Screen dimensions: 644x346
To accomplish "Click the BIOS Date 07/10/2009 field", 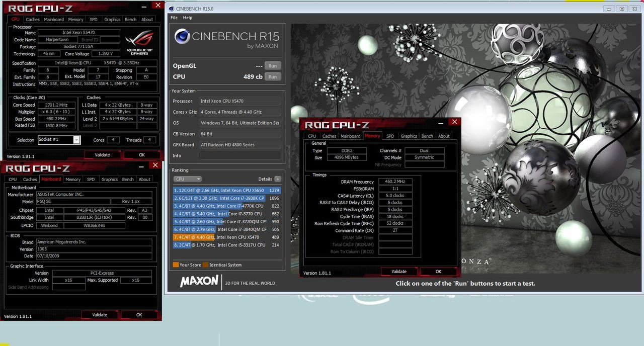I will tap(94, 256).
